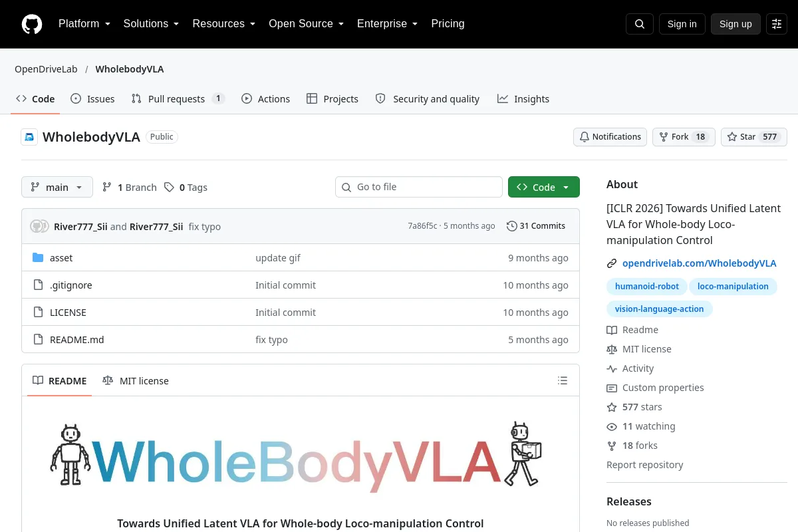Switch to Security and quality tab
Image resolution: width=798 pixels, height=532 pixels.
tap(427, 99)
